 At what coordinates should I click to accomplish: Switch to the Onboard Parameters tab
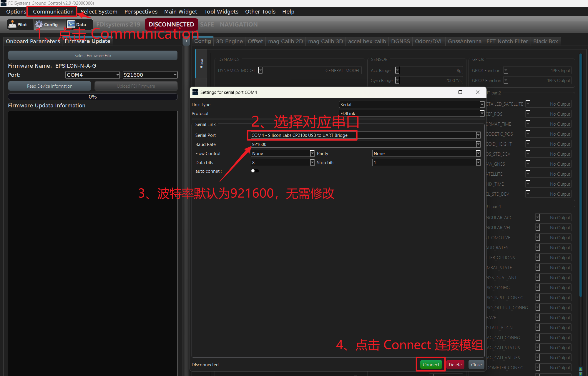[x=33, y=41]
